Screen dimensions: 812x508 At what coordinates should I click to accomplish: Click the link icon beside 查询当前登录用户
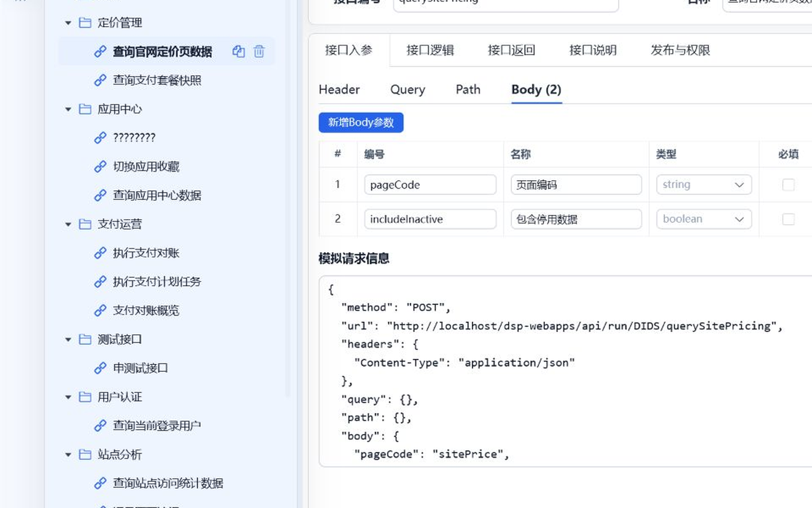pyautogui.click(x=100, y=426)
